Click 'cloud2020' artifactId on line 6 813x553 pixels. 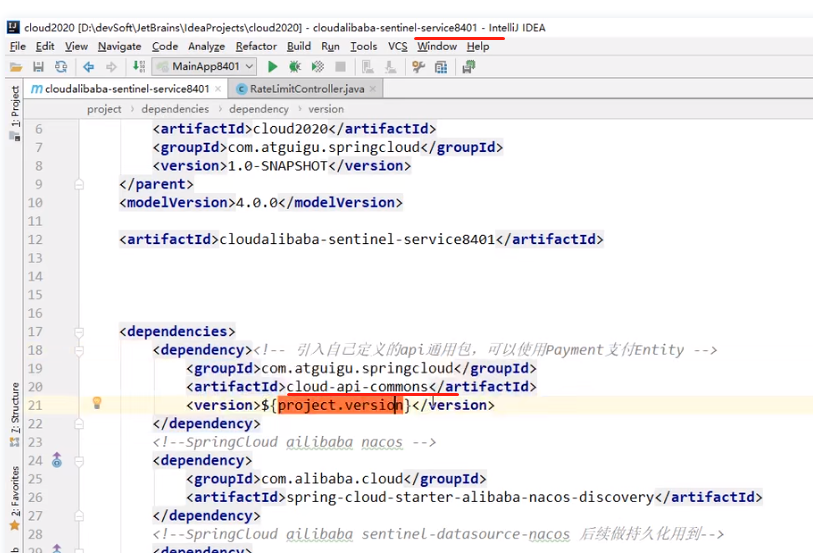290,129
